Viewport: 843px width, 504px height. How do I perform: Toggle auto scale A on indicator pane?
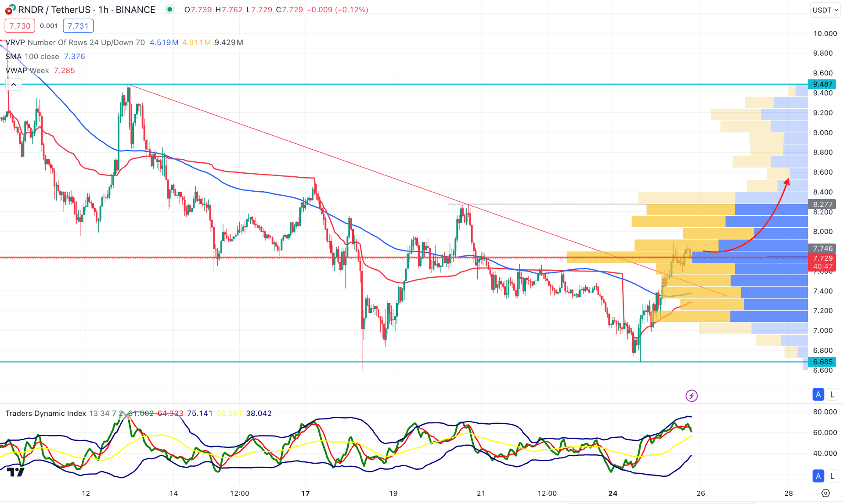818,475
